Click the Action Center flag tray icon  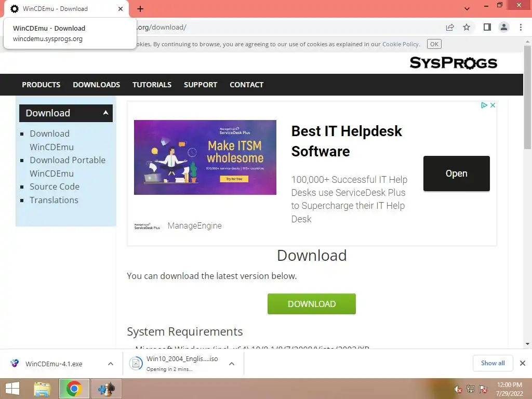(483, 389)
